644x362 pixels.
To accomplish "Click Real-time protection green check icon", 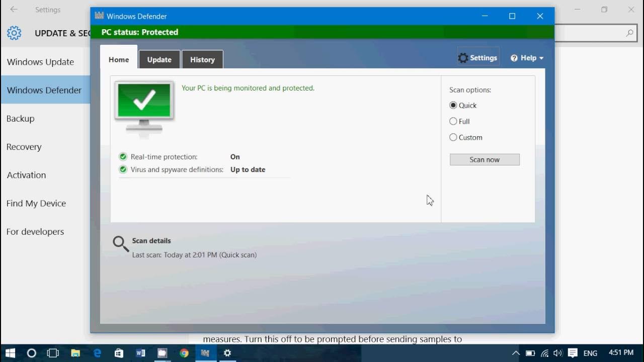I will point(123,157).
